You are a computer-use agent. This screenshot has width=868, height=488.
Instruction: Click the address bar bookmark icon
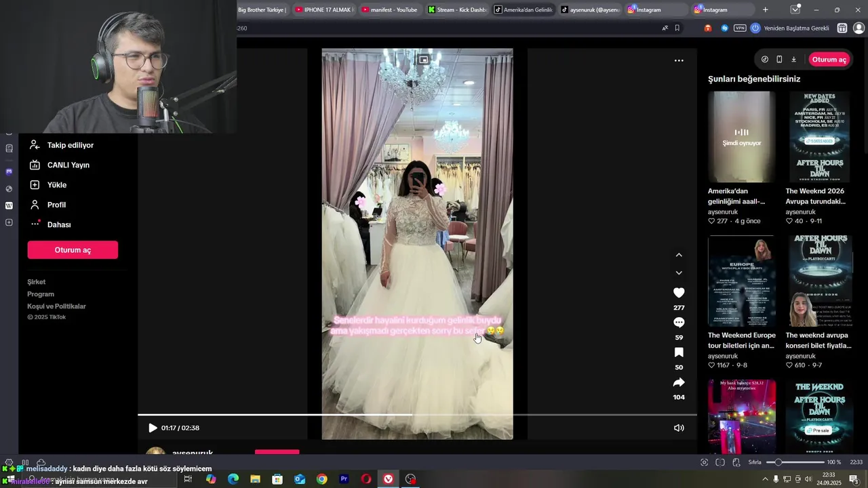click(x=677, y=28)
